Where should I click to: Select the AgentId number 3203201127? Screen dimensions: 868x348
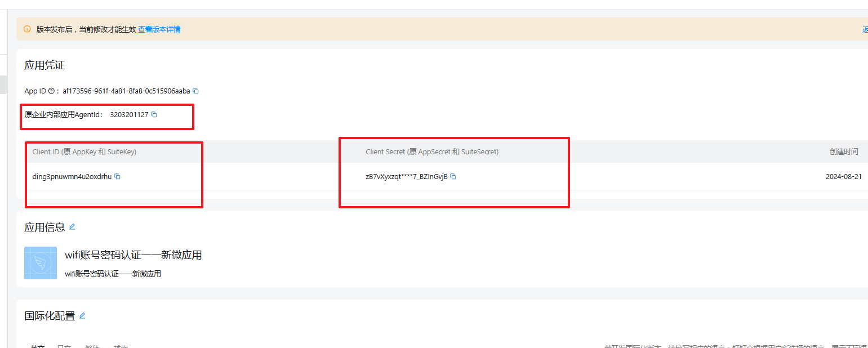tap(129, 115)
